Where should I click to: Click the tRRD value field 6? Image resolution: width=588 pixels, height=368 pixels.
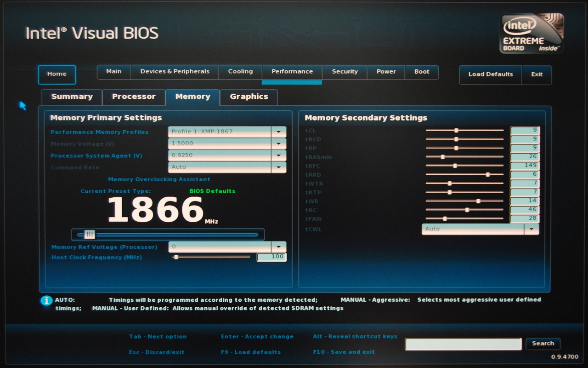tap(525, 175)
